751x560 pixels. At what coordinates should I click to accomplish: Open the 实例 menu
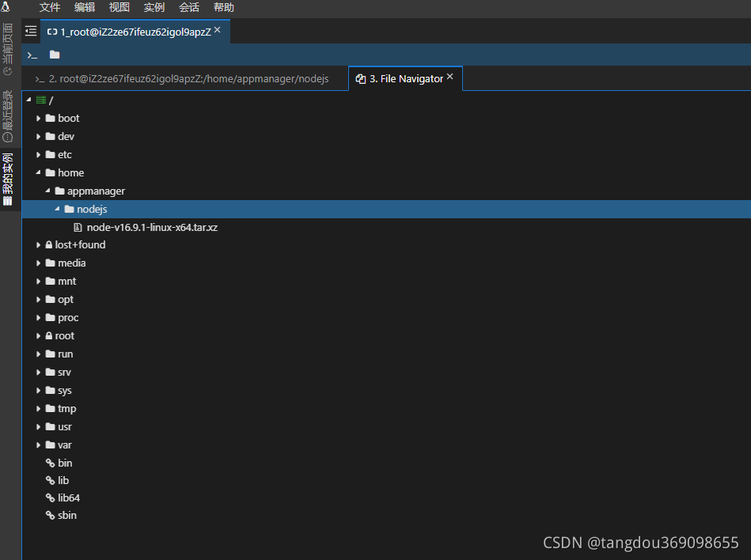(154, 8)
